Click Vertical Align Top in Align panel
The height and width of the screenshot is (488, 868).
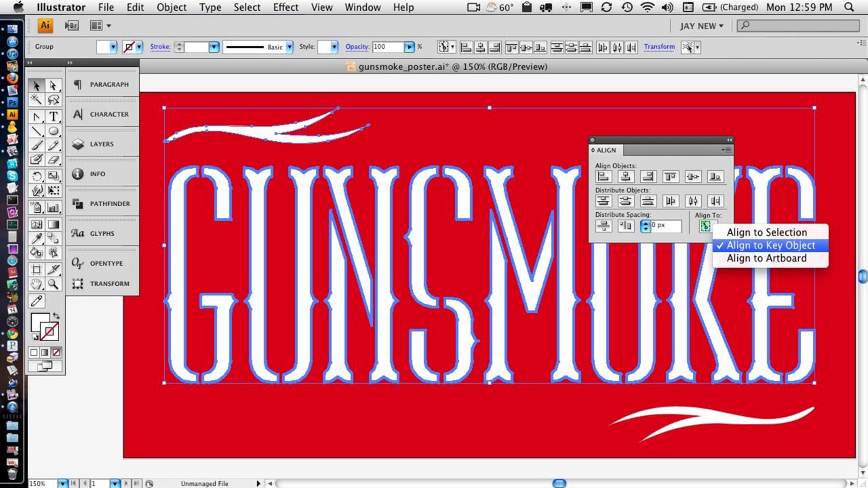click(x=670, y=177)
